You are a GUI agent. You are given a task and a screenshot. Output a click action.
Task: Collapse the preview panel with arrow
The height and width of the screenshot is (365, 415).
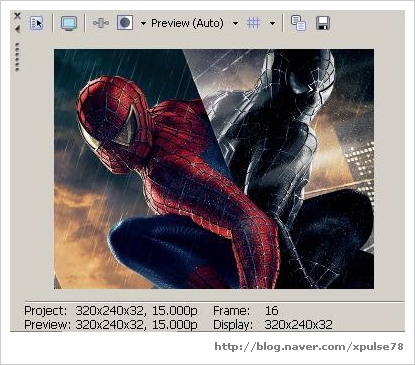pos(17,29)
